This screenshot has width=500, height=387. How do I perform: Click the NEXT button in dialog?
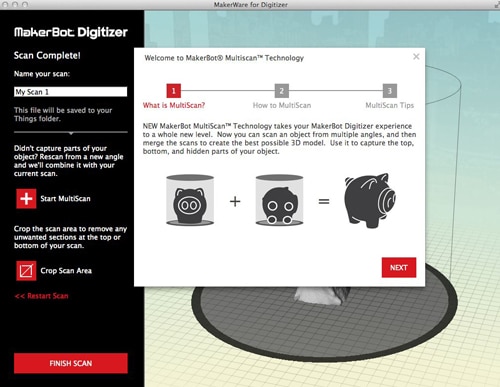click(399, 268)
